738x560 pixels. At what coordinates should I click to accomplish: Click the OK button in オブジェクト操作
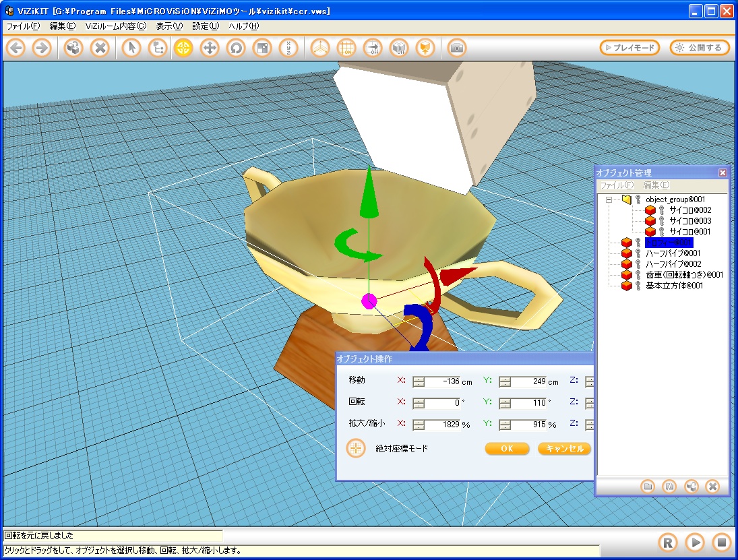[507, 449]
